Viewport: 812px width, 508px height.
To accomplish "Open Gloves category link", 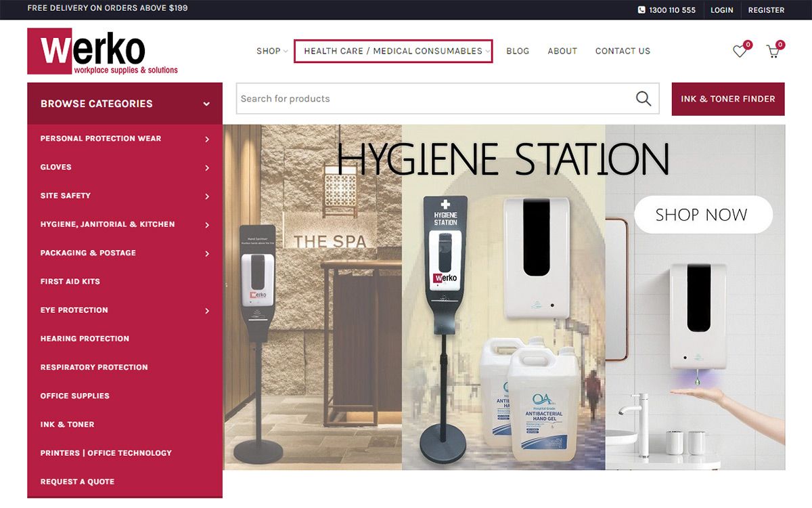I will coord(55,167).
